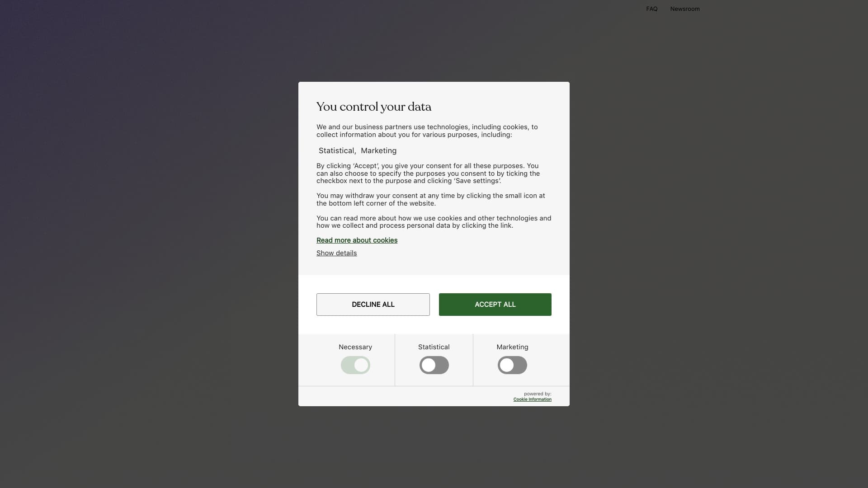Select the Necessary category label
This screenshot has width=868, height=488.
tap(355, 347)
